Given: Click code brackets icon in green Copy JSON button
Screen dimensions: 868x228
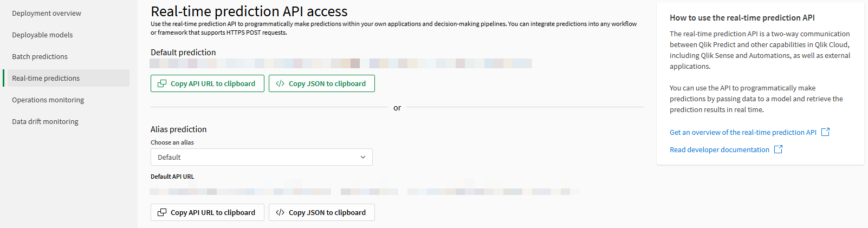Looking at the screenshot, I should 280,83.
